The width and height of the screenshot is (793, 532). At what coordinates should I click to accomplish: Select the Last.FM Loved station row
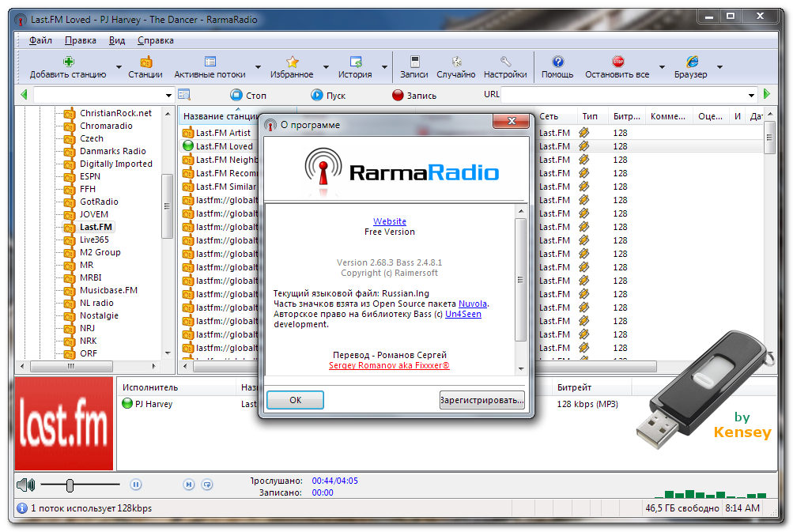pyautogui.click(x=224, y=146)
